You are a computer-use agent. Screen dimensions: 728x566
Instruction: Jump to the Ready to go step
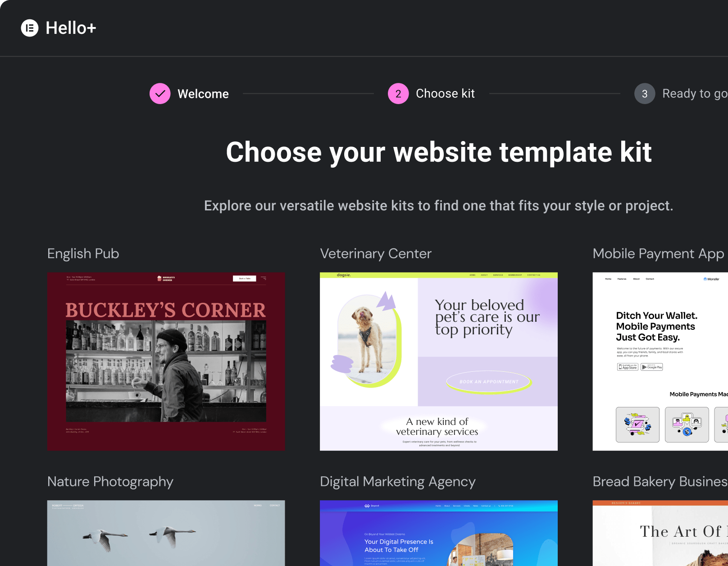(x=694, y=94)
